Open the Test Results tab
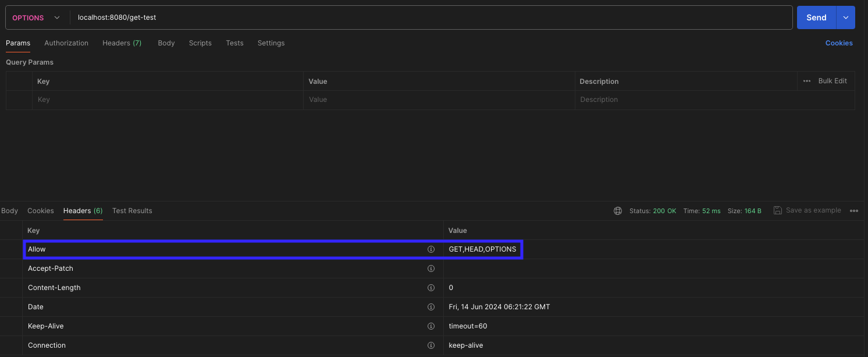Viewport: 868px width, 357px height. click(x=132, y=211)
